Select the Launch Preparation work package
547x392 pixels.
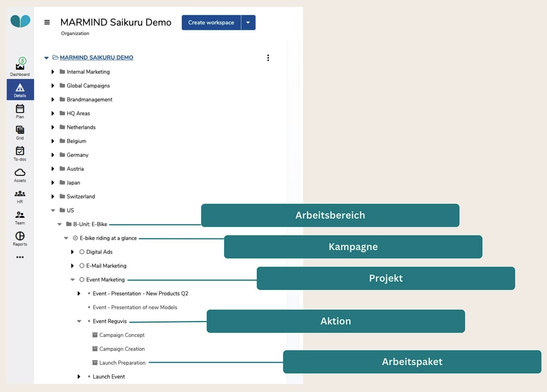coord(122,363)
